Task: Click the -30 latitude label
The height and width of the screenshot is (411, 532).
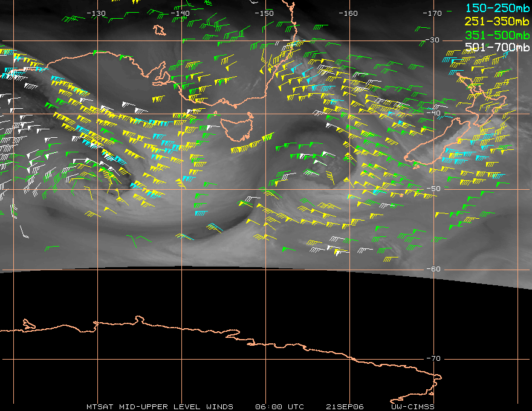Action: [433, 40]
